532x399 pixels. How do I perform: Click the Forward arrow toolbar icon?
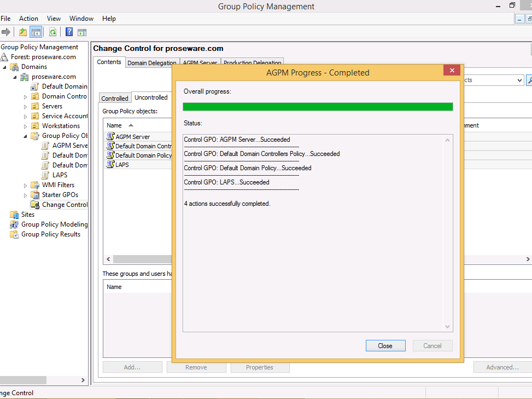tap(6, 32)
